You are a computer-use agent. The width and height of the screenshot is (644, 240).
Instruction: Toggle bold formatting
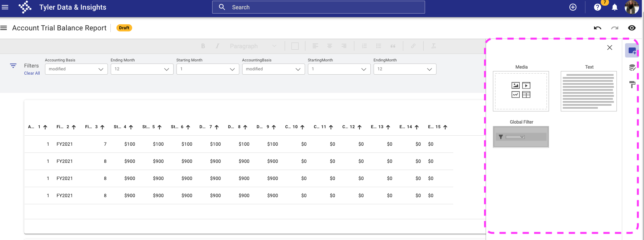pos(203,46)
